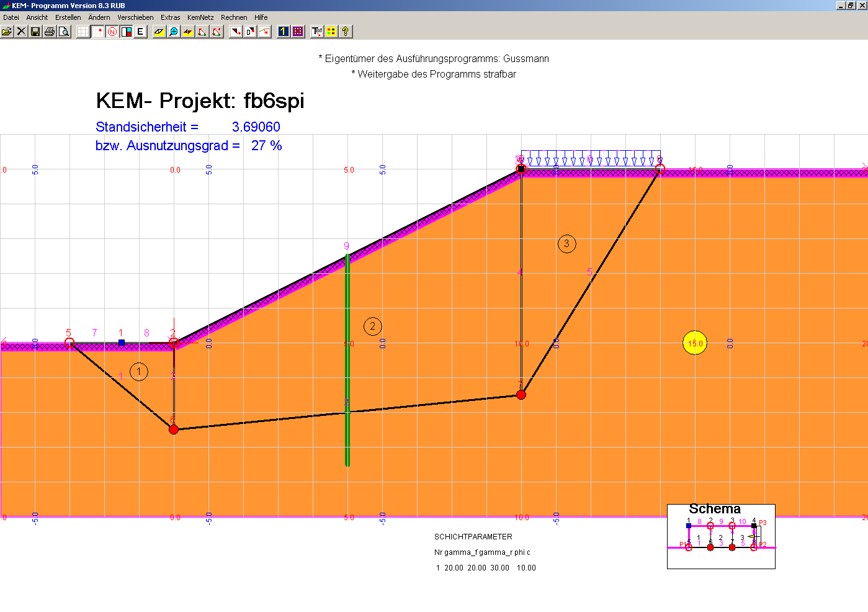
Task: Click the layer parameter row with 20.00 values
Action: tap(486, 568)
